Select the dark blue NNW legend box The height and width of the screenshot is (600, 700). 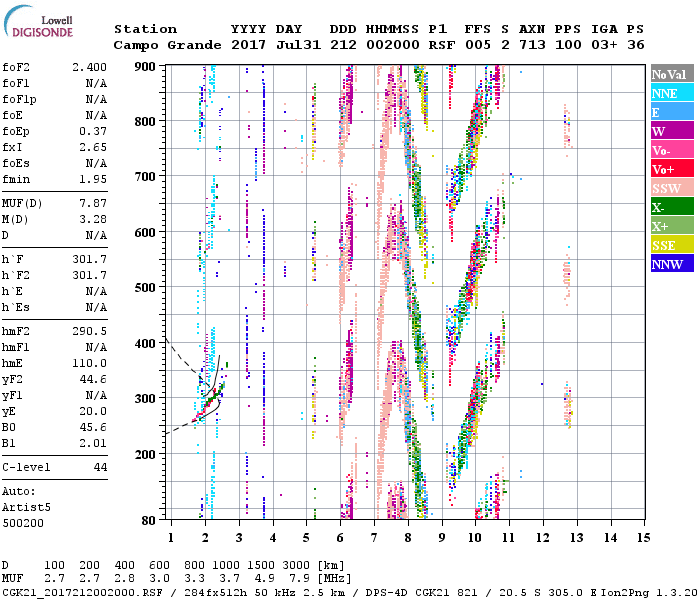pos(671,265)
